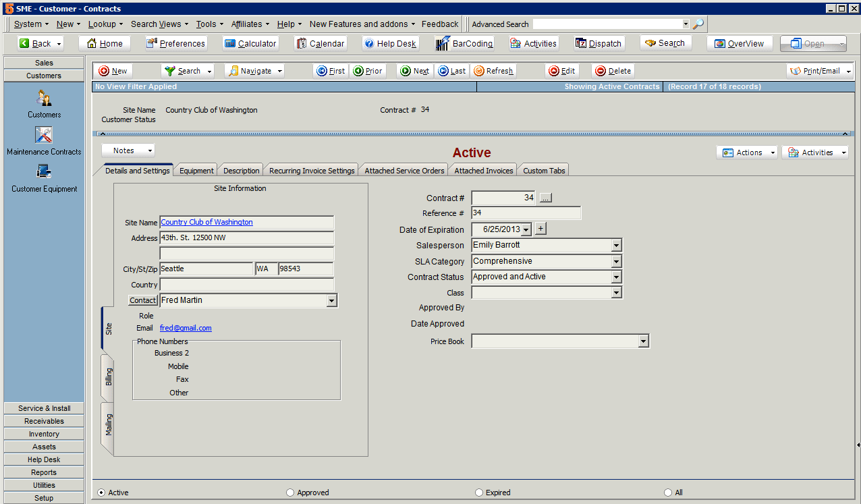861x504 pixels.
Task: Click the Country Club of Washington link
Action: click(x=206, y=222)
